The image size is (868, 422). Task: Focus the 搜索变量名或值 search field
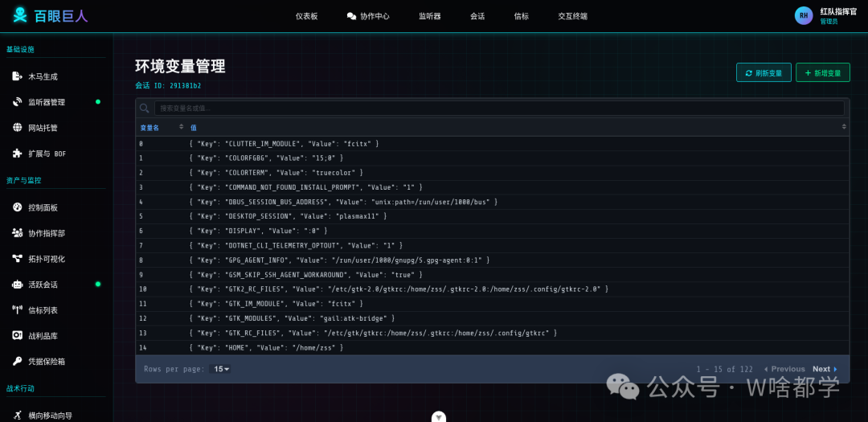(x=499, y=108)
